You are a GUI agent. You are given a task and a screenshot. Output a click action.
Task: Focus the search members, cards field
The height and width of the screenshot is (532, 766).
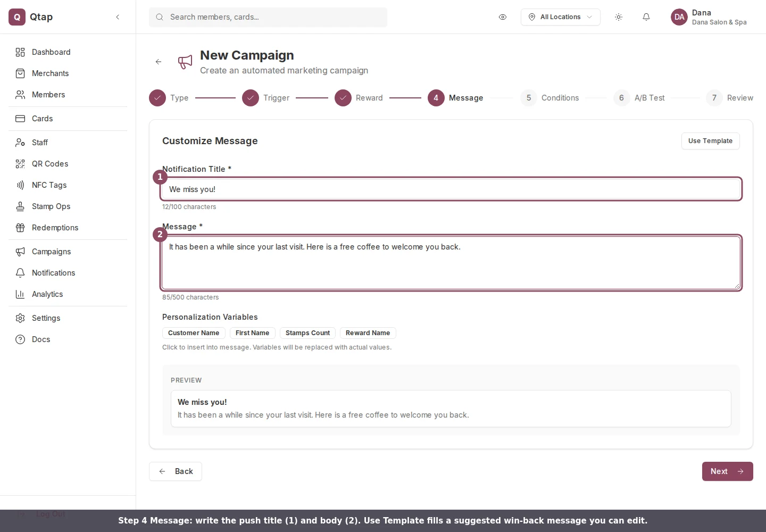click(x=268, y=17)
